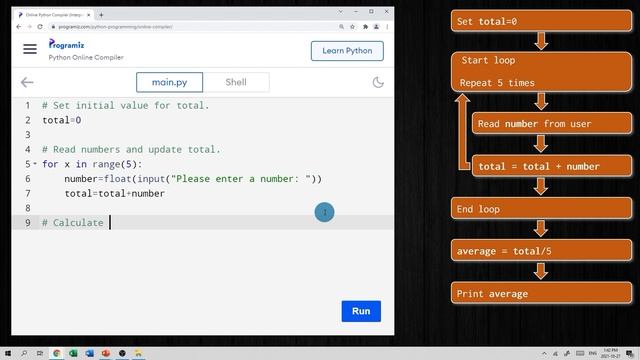Viewport: 640px width, 360px height.
Task: Click the 'Python Online Compiler' subtitle
Action: pyautogui.click(x=86, y=58)
